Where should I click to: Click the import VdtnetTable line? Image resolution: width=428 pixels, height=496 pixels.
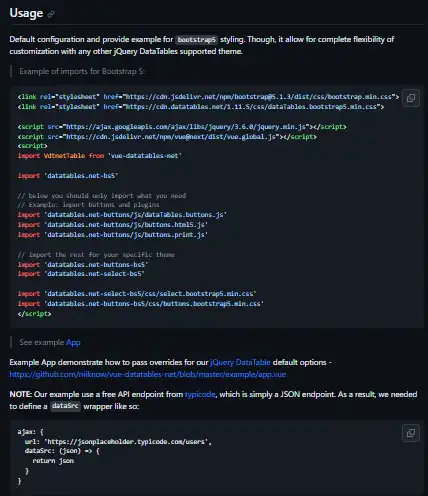pos(100,156)
